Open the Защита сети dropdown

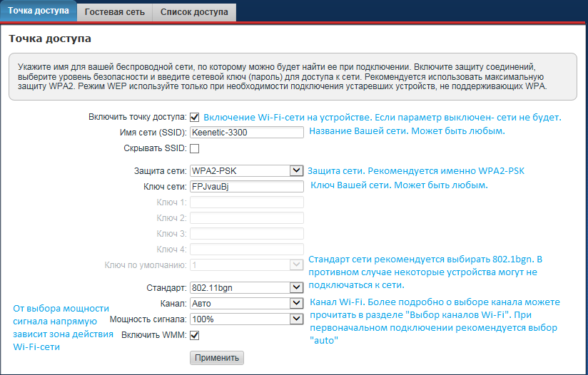coord(247,170)
